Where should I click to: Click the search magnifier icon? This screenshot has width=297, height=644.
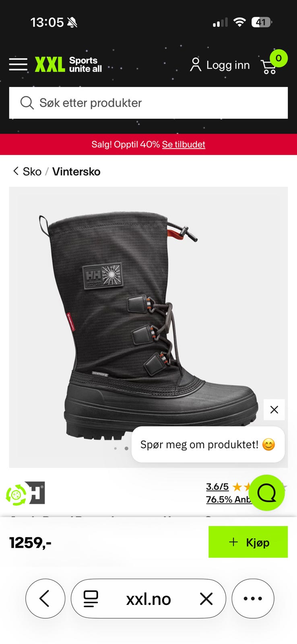(27, 103)
